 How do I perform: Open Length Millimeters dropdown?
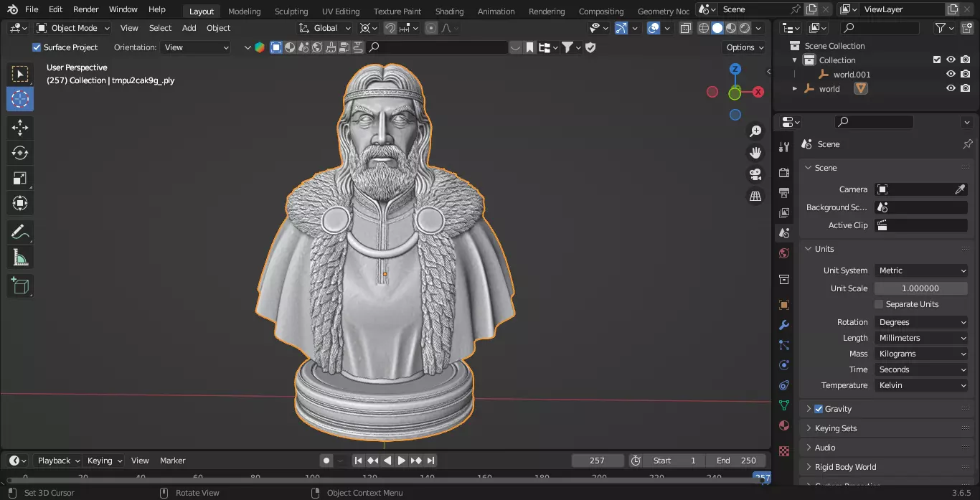pos(921,338)
